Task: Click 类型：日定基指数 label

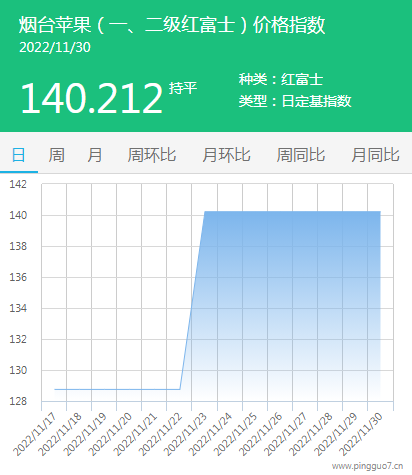Action: (295, 101)
